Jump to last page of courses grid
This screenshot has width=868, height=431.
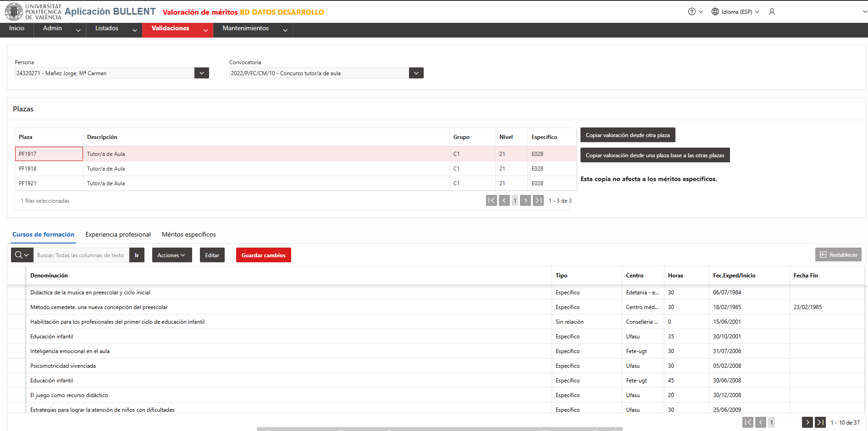click(x=820, y=422)
